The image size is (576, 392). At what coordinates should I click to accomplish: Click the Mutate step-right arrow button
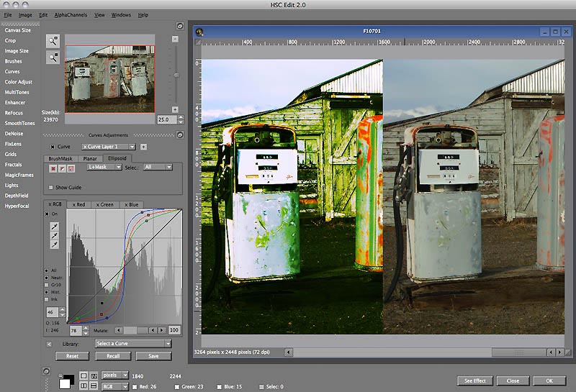(x=161, y=330)
